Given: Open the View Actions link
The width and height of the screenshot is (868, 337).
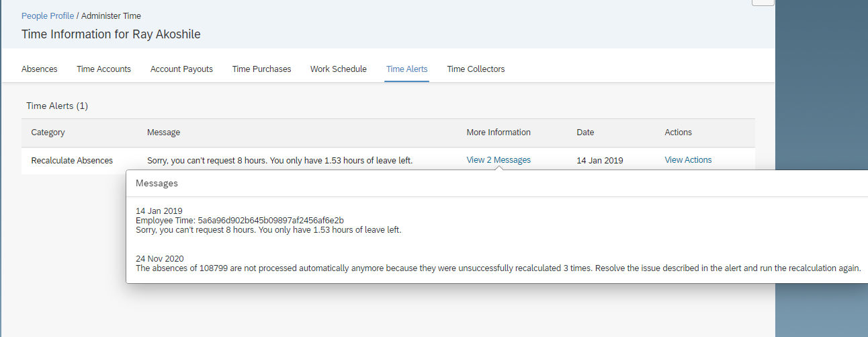Looking at the screenshot, I should click(688, 160).
